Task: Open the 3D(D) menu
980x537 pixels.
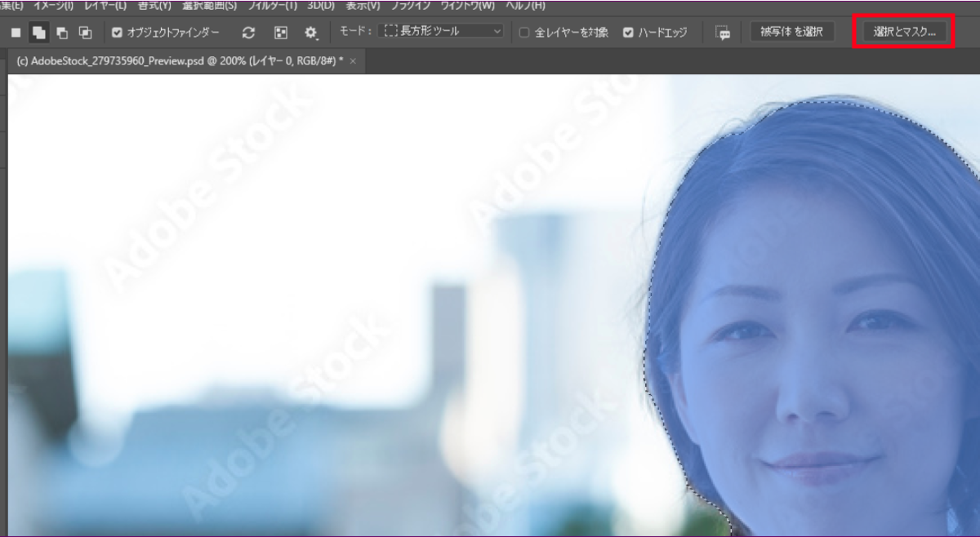Action: point(319,5)
